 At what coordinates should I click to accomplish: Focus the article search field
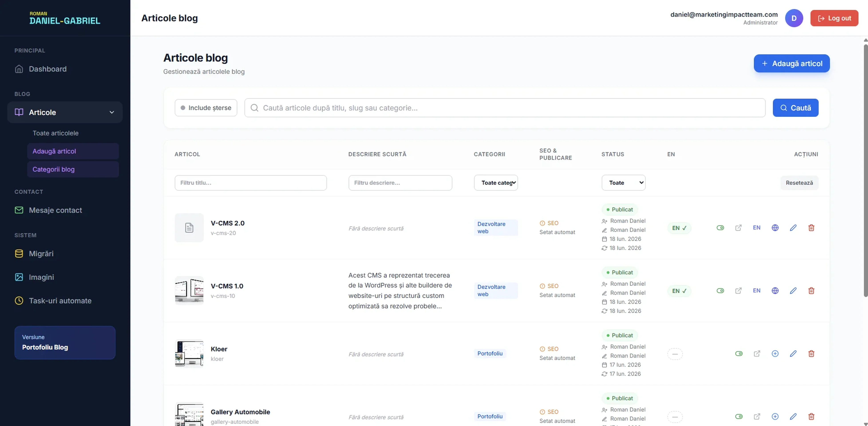click(505, 108)
